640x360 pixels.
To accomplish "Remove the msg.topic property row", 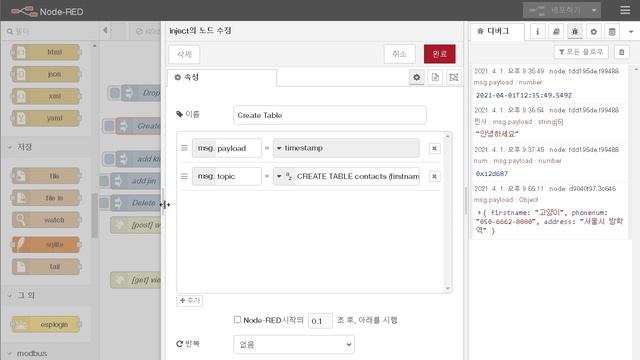I will coord(434,176).
